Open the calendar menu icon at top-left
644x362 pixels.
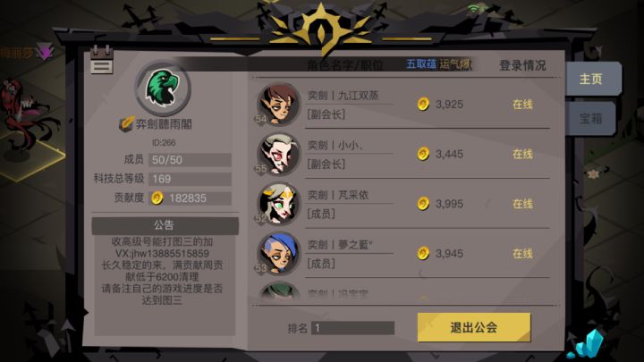pyautogui.click(x=101, y=61)
